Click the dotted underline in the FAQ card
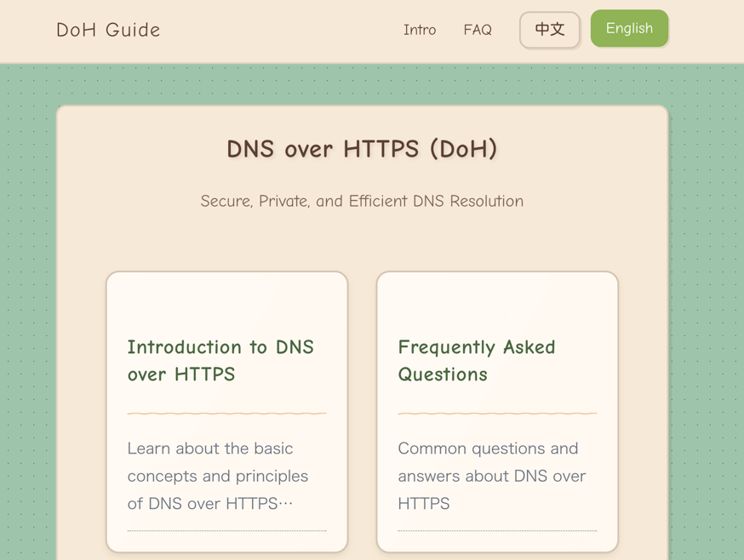 (496, 529)
